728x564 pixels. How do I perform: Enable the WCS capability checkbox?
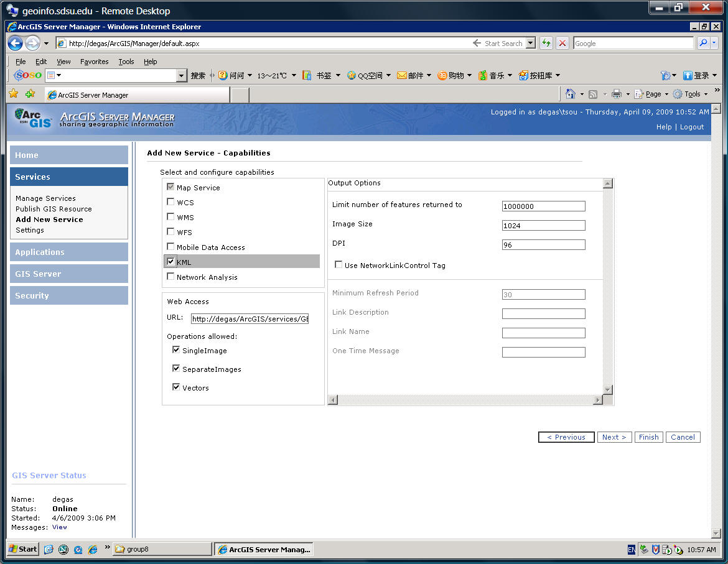170,201
